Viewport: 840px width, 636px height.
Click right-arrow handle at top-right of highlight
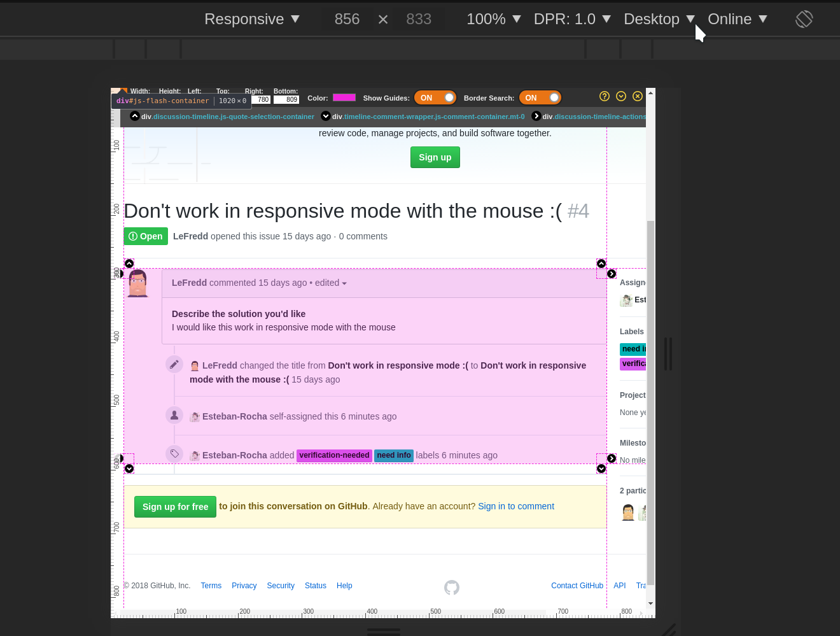pyautogui.click(x=612, y=274)
